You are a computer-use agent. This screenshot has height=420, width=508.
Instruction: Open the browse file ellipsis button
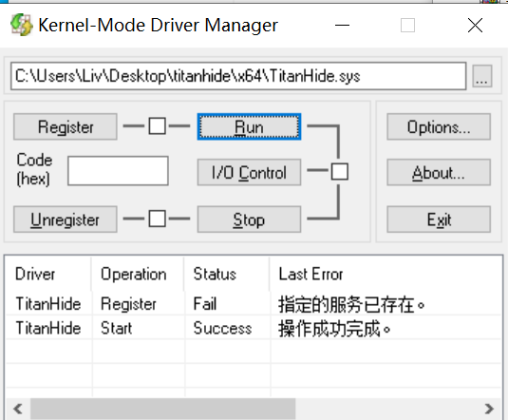click(482, 76)
